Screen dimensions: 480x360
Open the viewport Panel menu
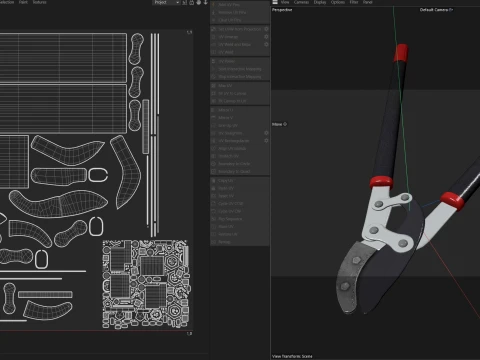(367, 2)
